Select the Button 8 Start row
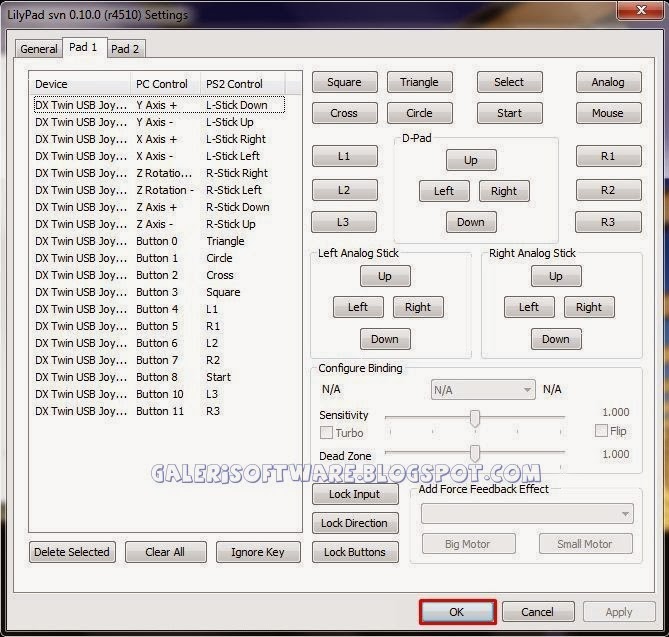The height and width of the screenshot is (637, 669). [x=159, y=377]
